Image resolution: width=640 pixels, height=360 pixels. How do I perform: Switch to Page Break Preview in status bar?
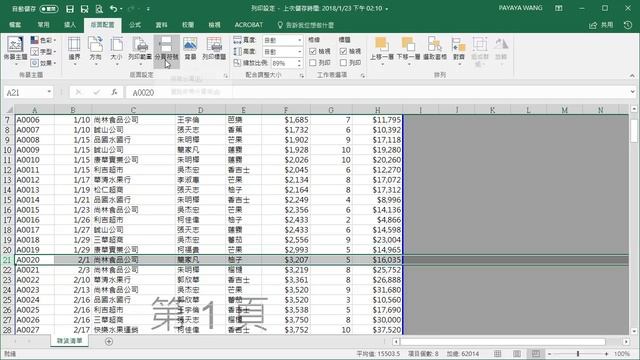tap(536, 353)
